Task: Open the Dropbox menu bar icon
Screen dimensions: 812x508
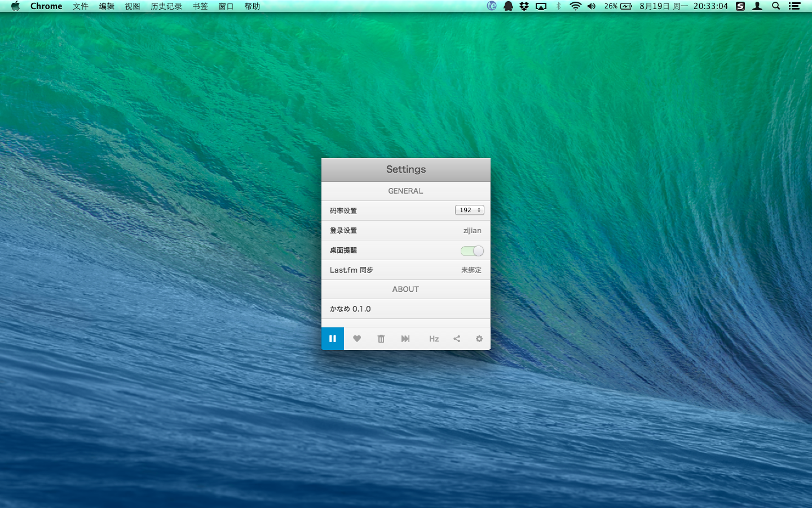Action: (x=524, y=6)
